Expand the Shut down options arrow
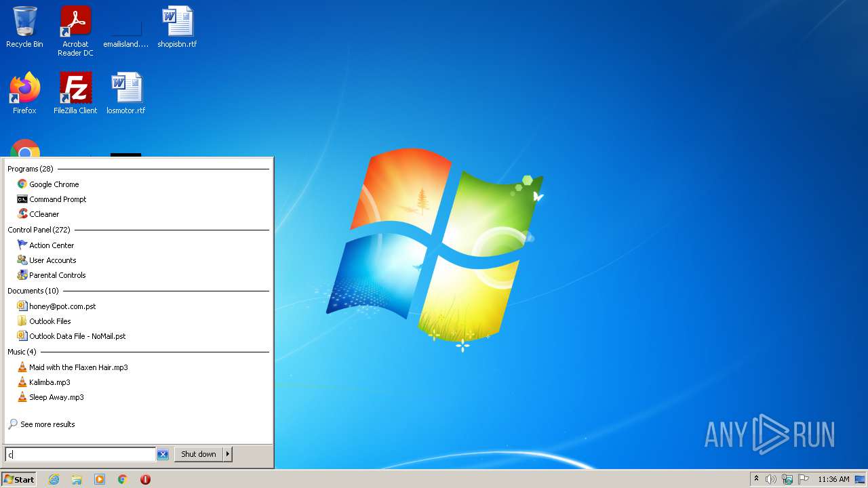The width and height of the screenshot is (868, 488). coord(228,454)
